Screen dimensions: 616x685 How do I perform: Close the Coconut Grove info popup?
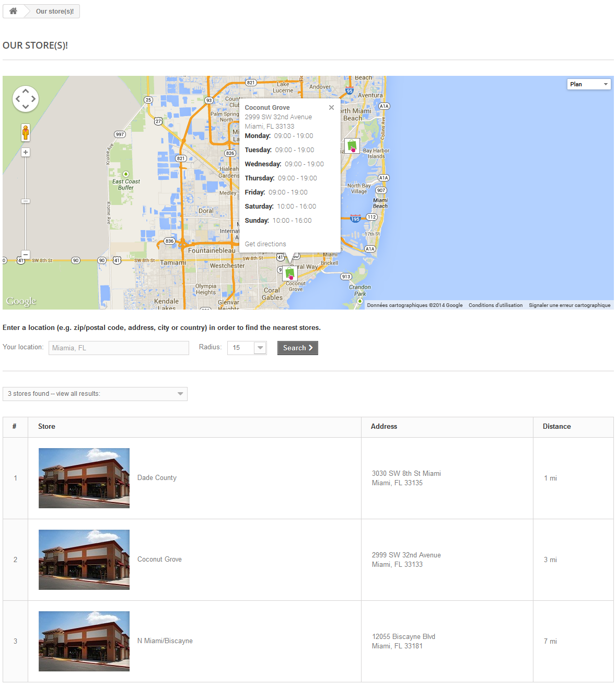331,107
